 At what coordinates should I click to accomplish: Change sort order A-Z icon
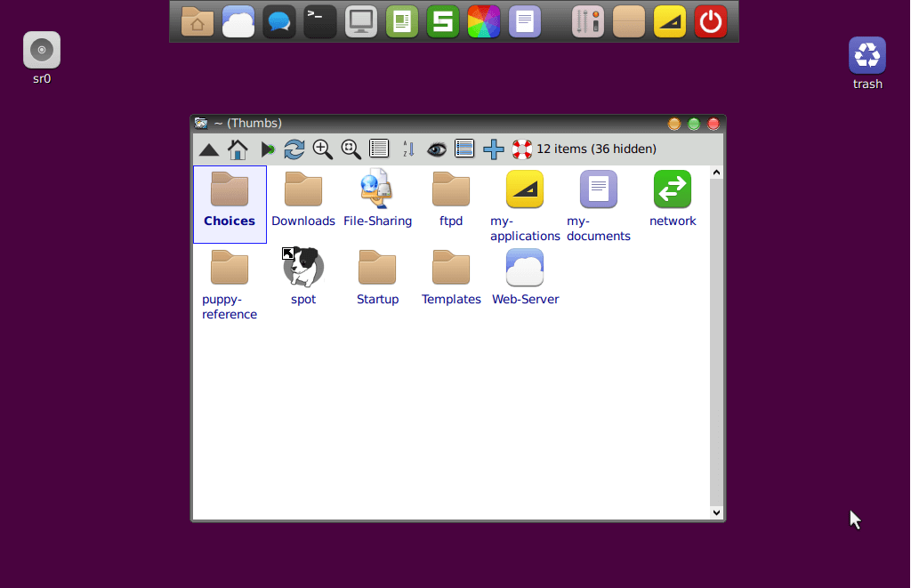click(408, 149)
